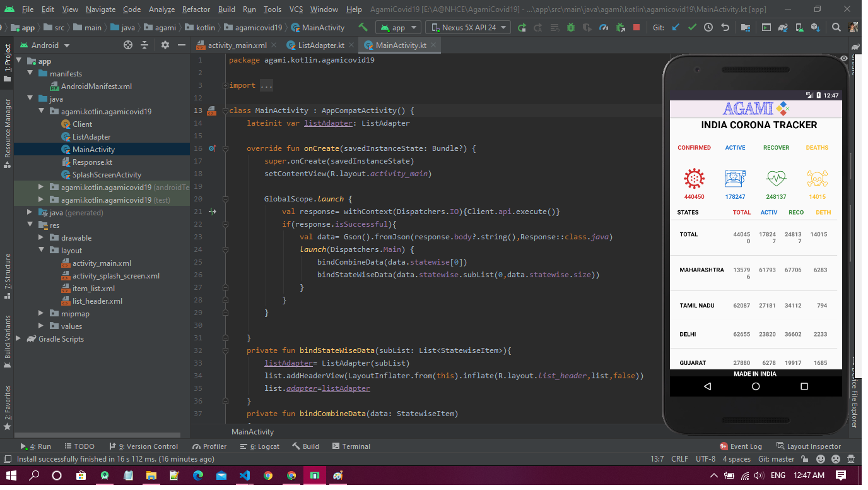
Task: Toggle the 6: Logcat tool window
Action: pyautogui.click(x=260, y=446)
